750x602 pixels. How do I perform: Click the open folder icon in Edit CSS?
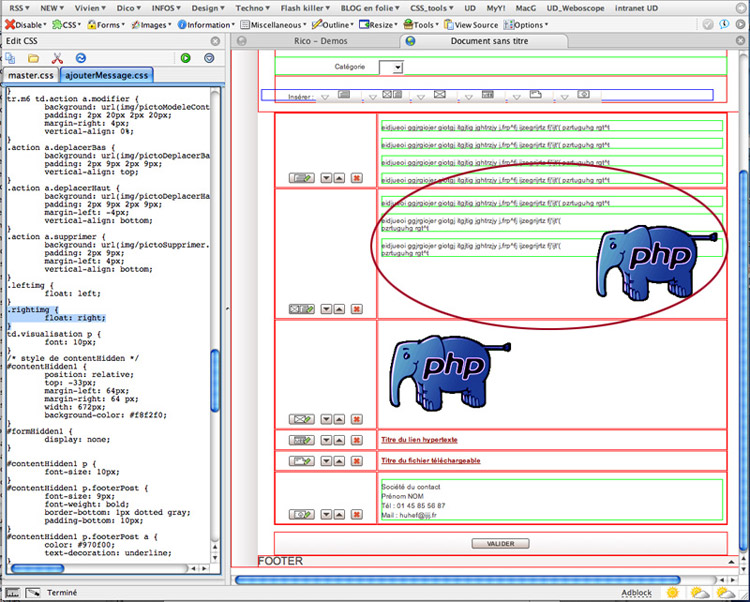pyautogui.click(x=33, y=58)
